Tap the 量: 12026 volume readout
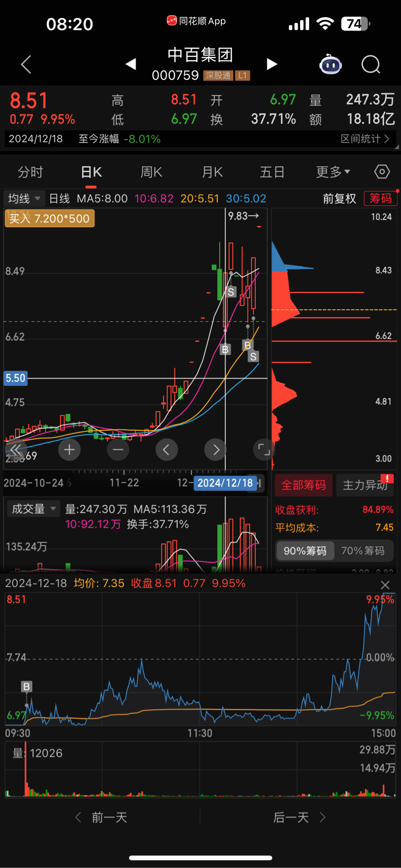The width and height of the screenshot is (401, 868). coord(38,753)
